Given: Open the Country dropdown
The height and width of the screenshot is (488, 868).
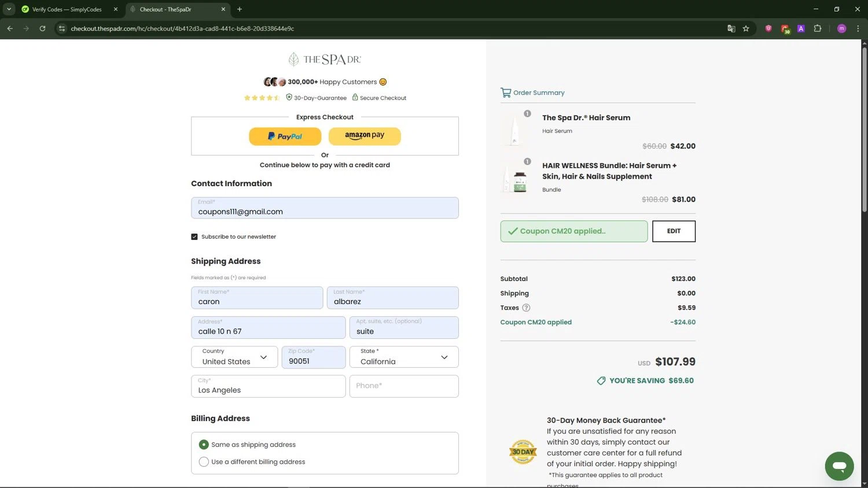Looking at the screenshot, I should tap(234, 357).
